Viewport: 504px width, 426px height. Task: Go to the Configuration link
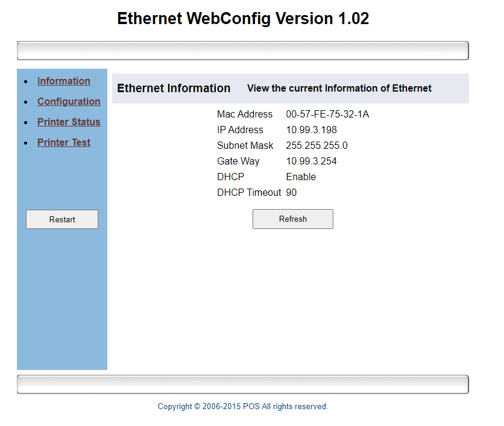(69, 102)
